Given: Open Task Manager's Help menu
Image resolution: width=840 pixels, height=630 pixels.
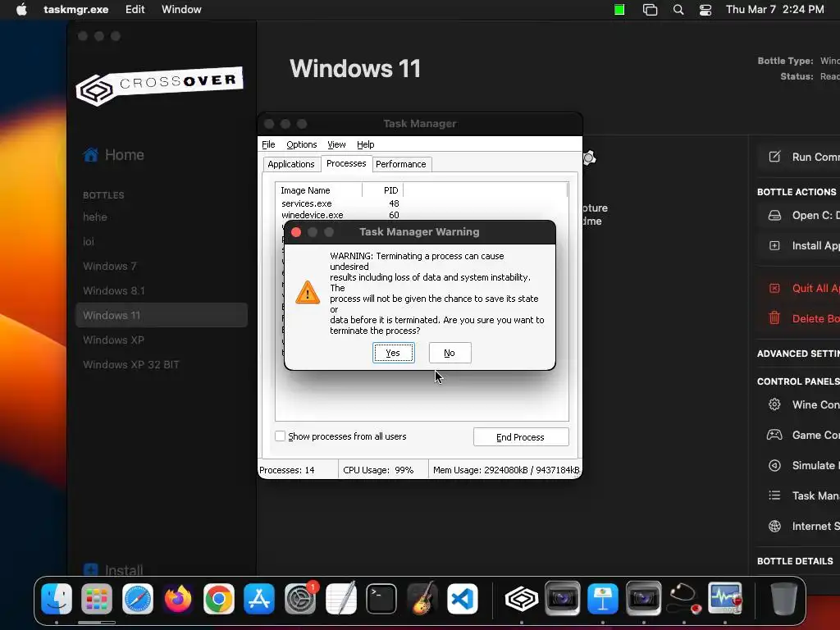Looking at the screenshot, I should [365, 144].
